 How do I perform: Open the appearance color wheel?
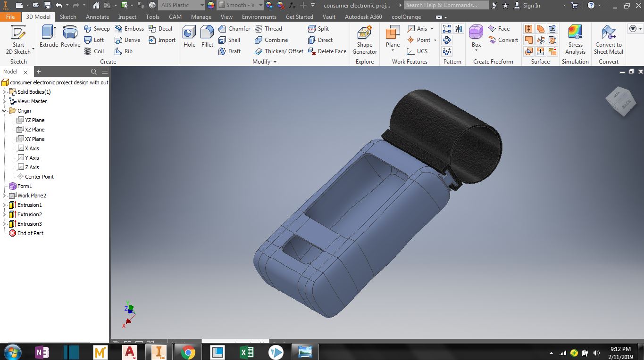(x=211, y=5)
